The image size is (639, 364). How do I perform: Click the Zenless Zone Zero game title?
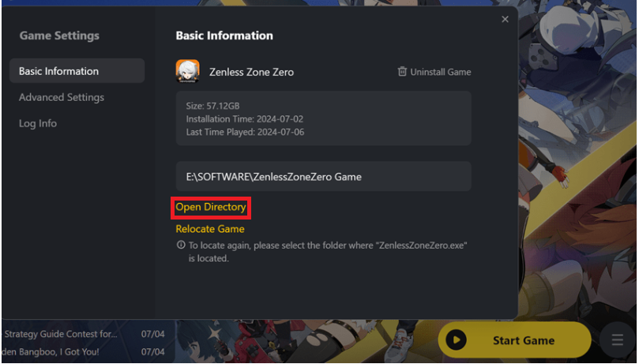pos(251,72)
